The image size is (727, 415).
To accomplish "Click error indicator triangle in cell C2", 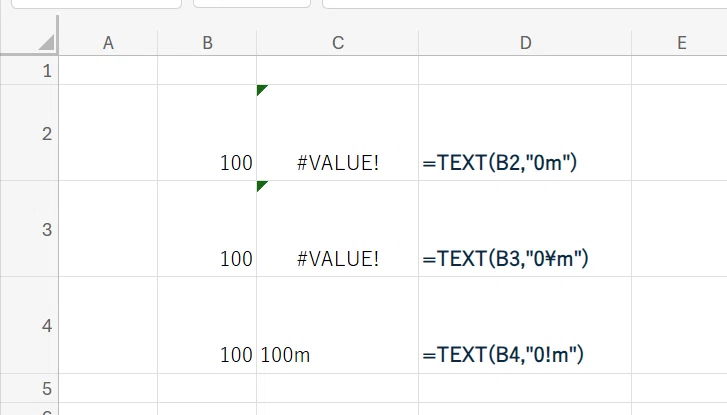I will coord(262,90).
